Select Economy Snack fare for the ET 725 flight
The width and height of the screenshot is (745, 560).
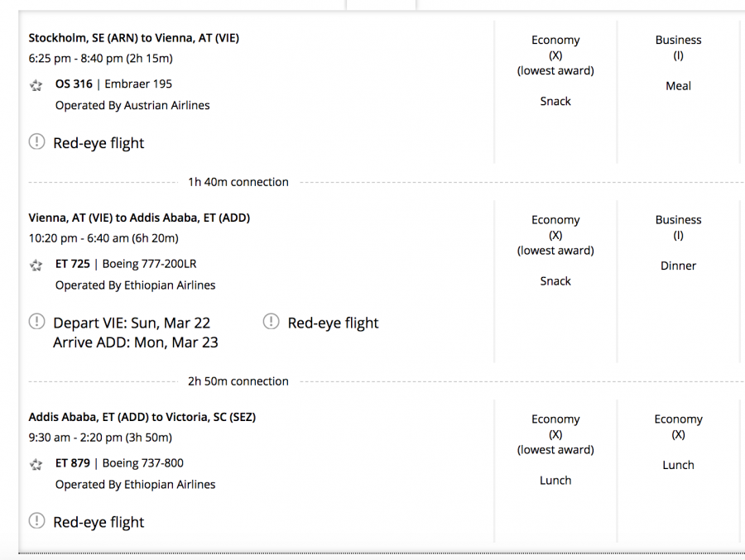[555, 251]
